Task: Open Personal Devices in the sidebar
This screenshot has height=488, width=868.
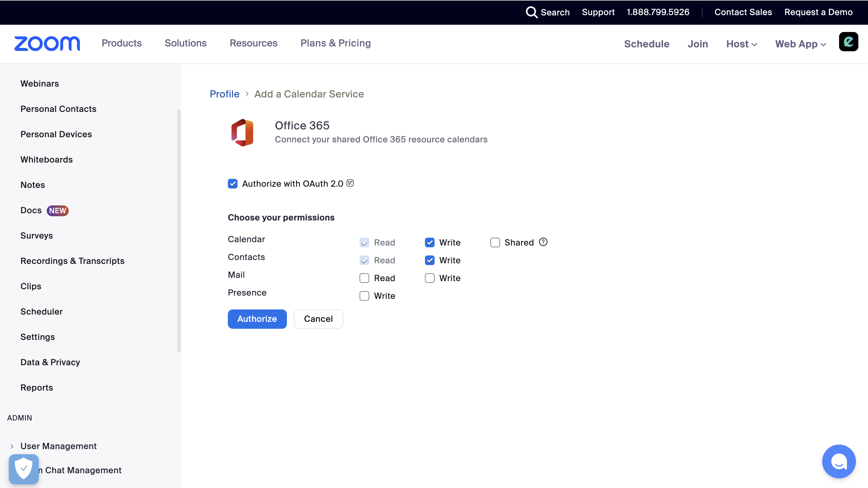Action: pyautogui.click(x=56, y=134)
